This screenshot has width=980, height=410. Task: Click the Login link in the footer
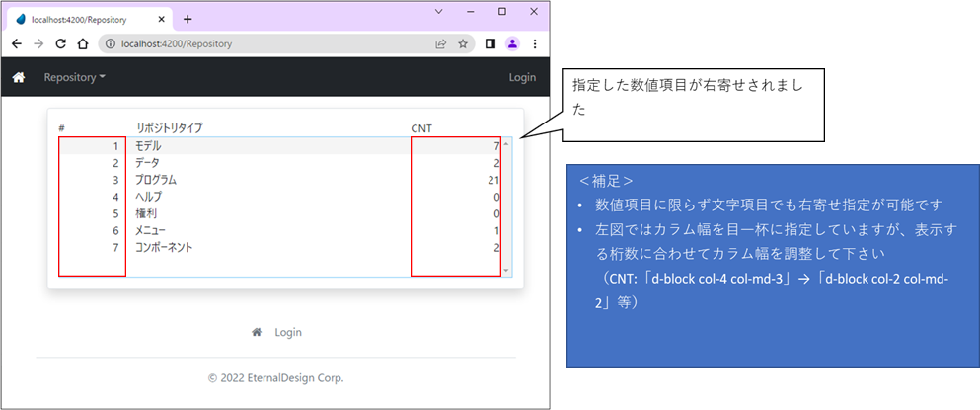[x=288, y=333]
